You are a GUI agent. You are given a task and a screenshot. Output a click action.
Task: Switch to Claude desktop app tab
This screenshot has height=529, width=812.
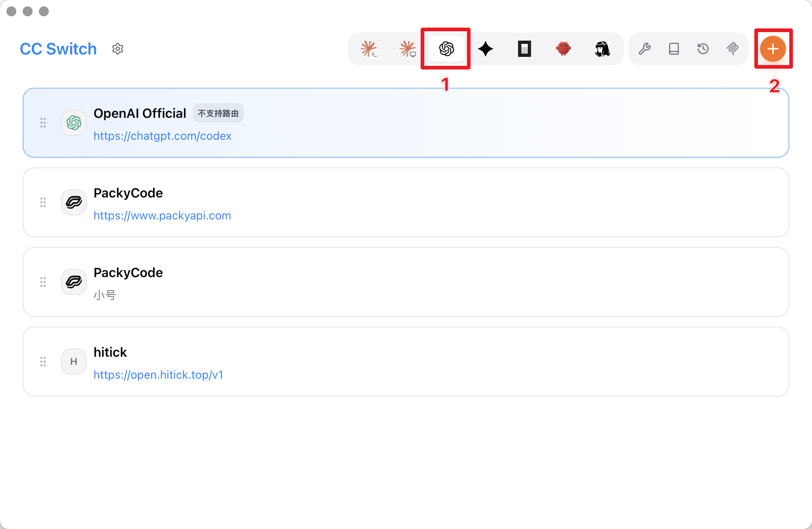click(408, 49)
